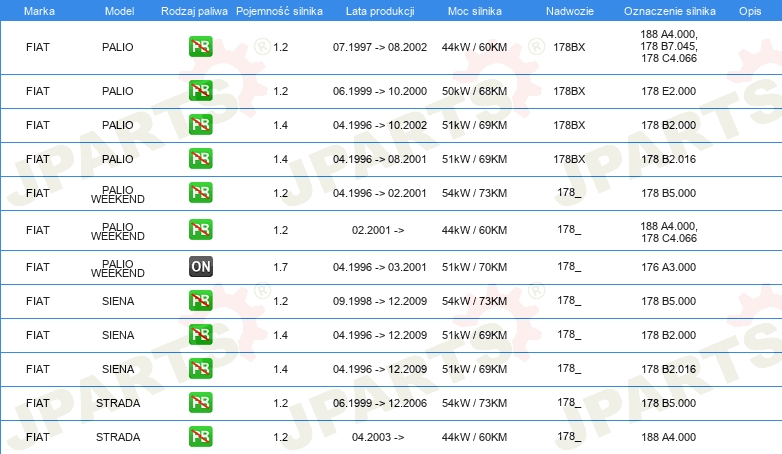Click engine size 1.7 cell
Image resolution: width=782 pixels, height=454 pixels.
(x=280, y=267)
